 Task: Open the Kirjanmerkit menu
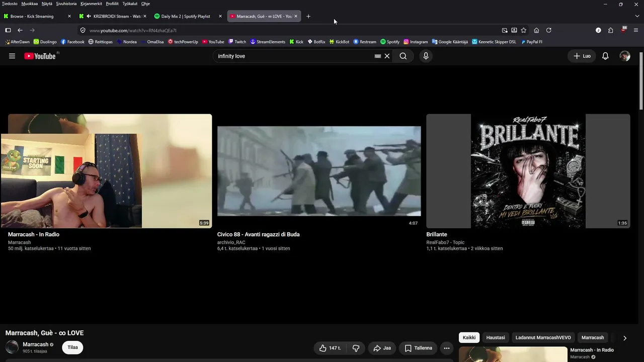point(92,4)
